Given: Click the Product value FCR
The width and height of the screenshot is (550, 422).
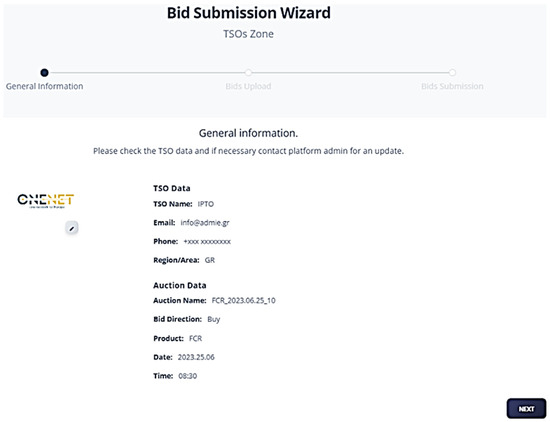Looking at the screenshot, I should tap(195, 339).
